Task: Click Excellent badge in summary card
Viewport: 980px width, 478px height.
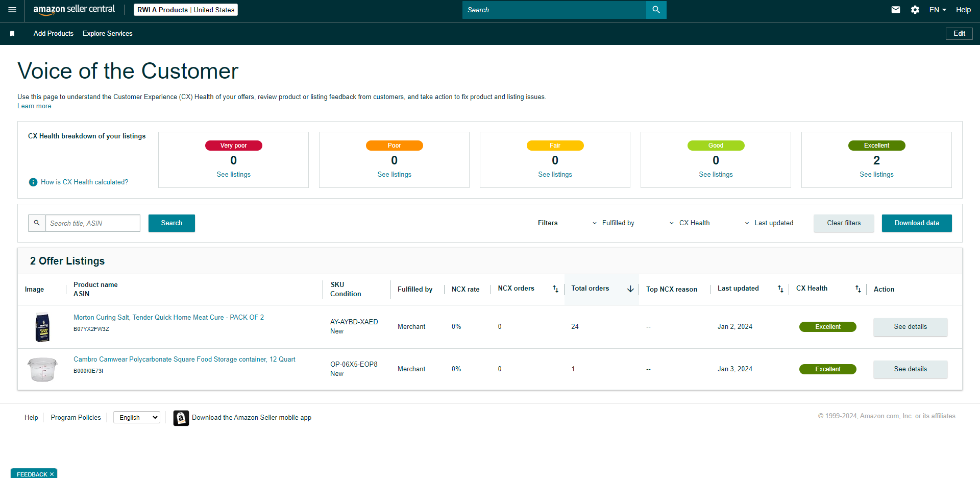Action: 877,146
